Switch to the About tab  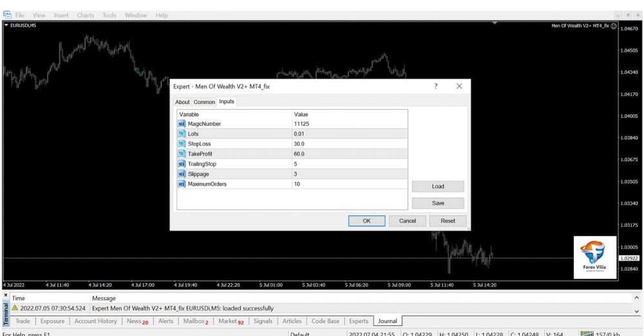pos(182,102)
